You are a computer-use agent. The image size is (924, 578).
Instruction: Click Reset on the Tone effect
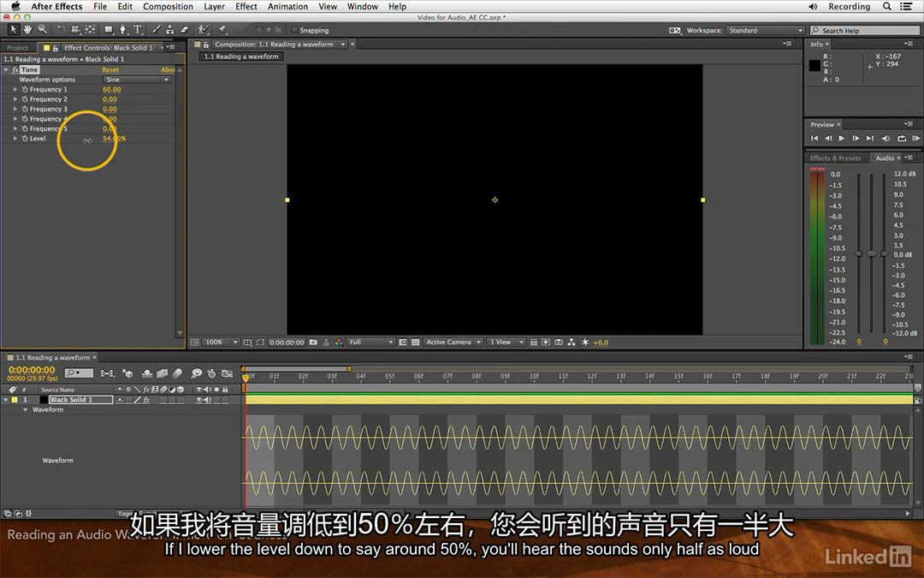(110, 69)
